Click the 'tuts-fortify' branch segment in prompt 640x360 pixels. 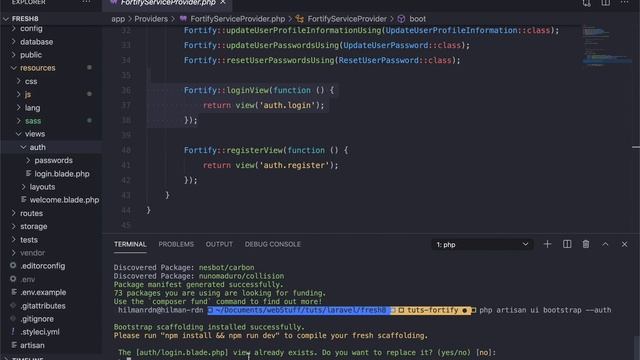point(433,310)
